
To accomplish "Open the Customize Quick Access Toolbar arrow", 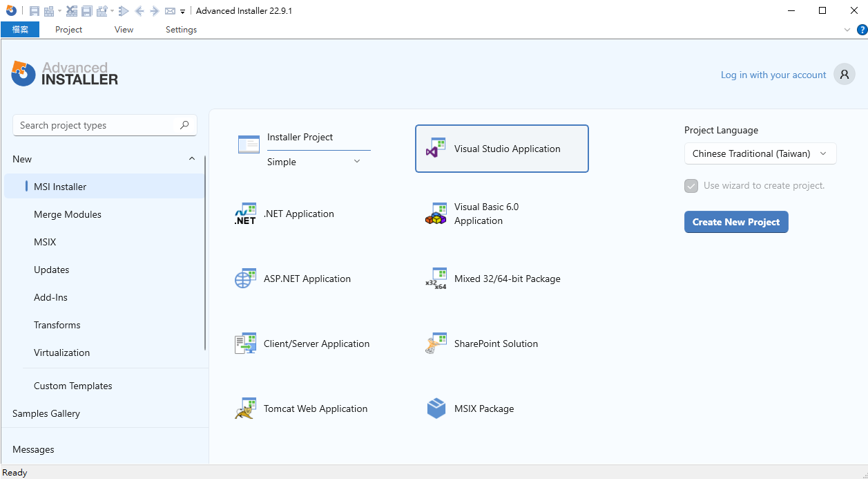I will tap(182, 12).
